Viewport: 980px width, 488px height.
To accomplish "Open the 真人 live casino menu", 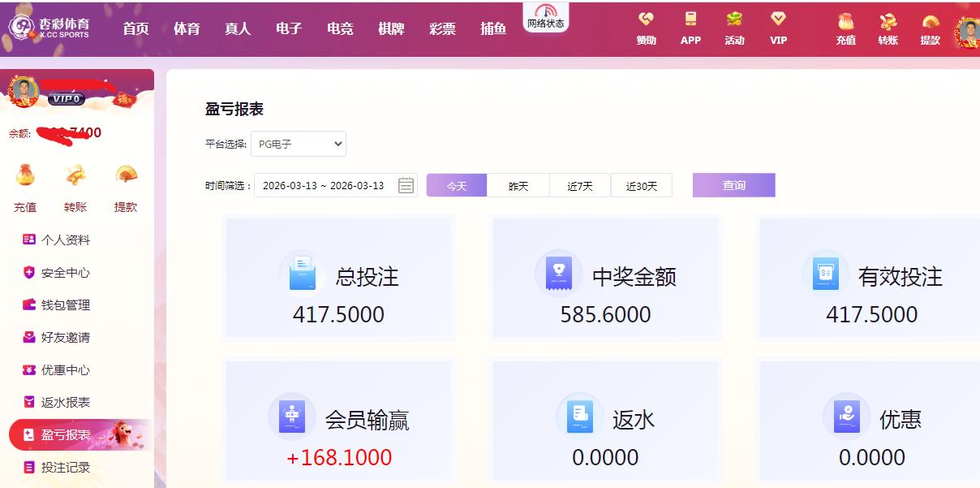I will [238, 28].
